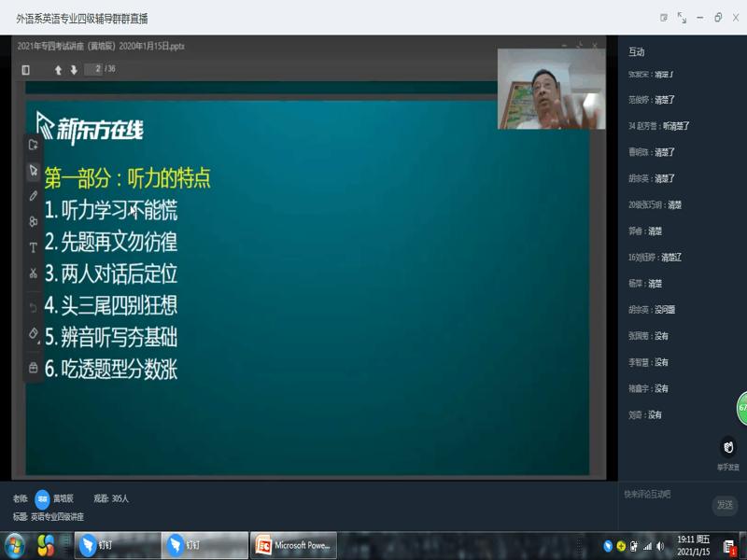Select the pointer cursor tool
Viewport: 747px width, 560px height.
pyautogui.click(x=34, y=171)
